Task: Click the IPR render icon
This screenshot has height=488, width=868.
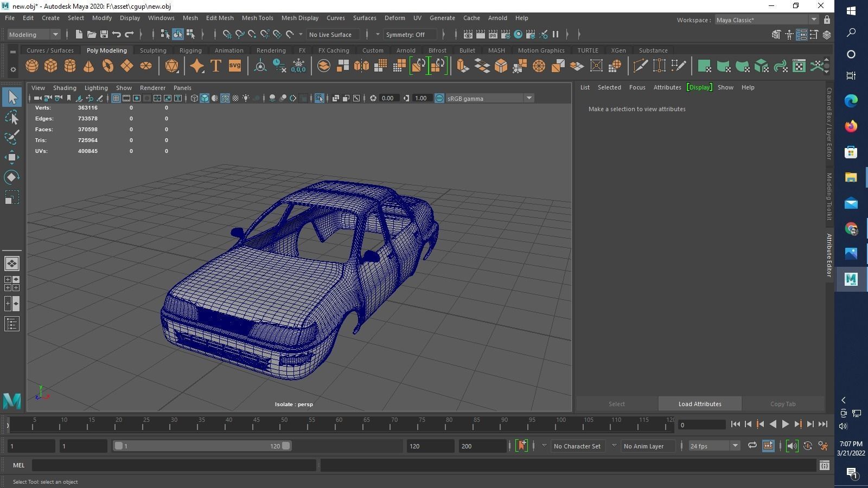Action: pos(493,34)
